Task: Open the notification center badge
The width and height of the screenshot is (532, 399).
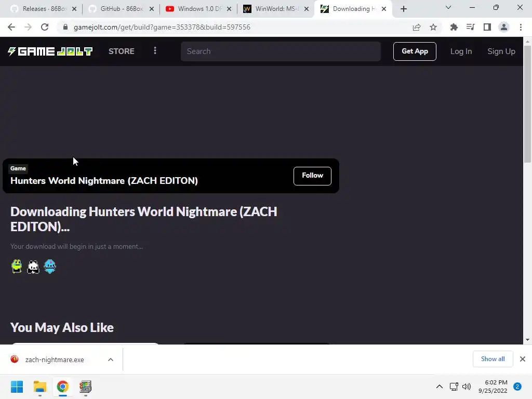Action: pyautogui.click(x=517, y=387)
